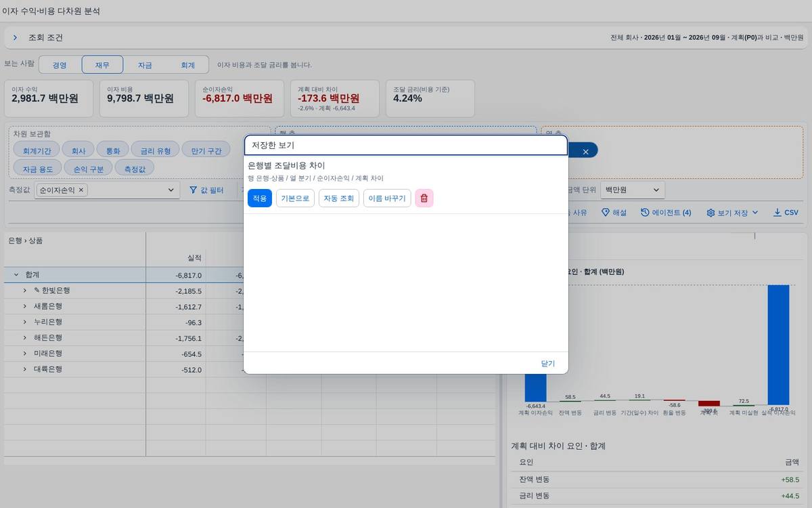Screen dimensions: 812x508
Task: Click the 순이자손익 KPI card
Action: pyautogui.click(x=240, y=98)
